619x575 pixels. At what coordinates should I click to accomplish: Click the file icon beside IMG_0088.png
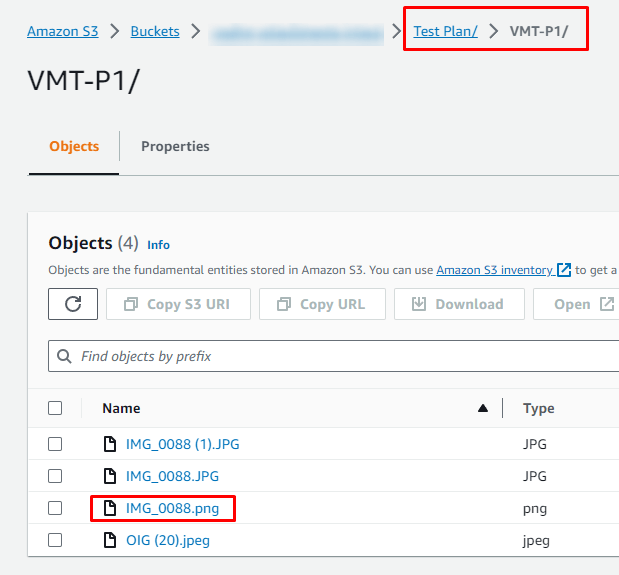coord(111,508)
